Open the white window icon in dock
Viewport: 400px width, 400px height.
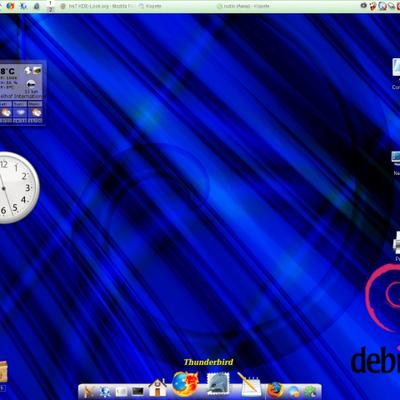pyautogui.click(x=121, y=391)
